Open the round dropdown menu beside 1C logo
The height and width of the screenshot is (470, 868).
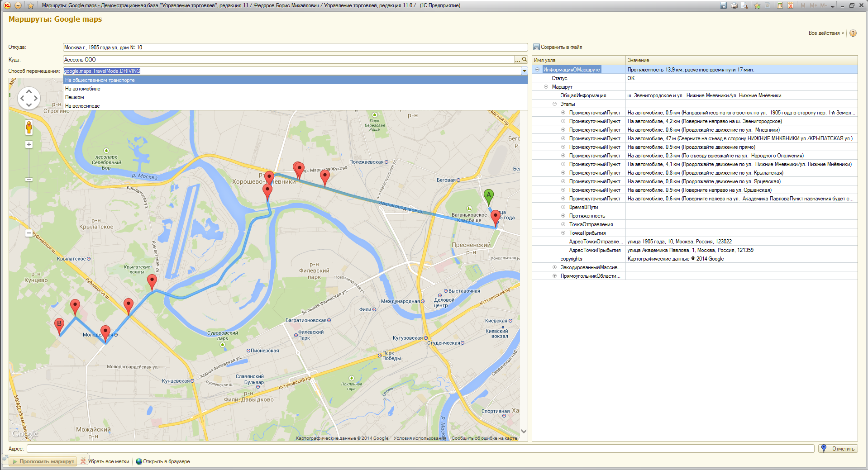point(18,5)
